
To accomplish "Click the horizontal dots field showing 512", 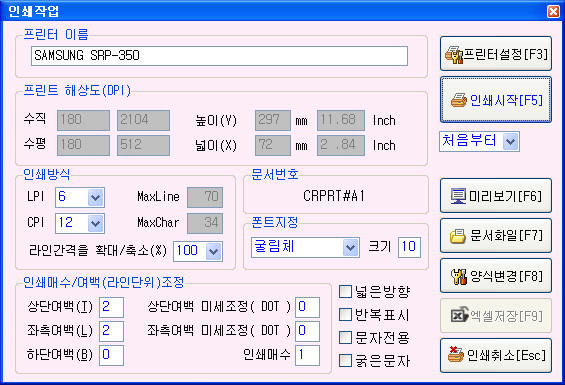I will click(x=143, y=145).
